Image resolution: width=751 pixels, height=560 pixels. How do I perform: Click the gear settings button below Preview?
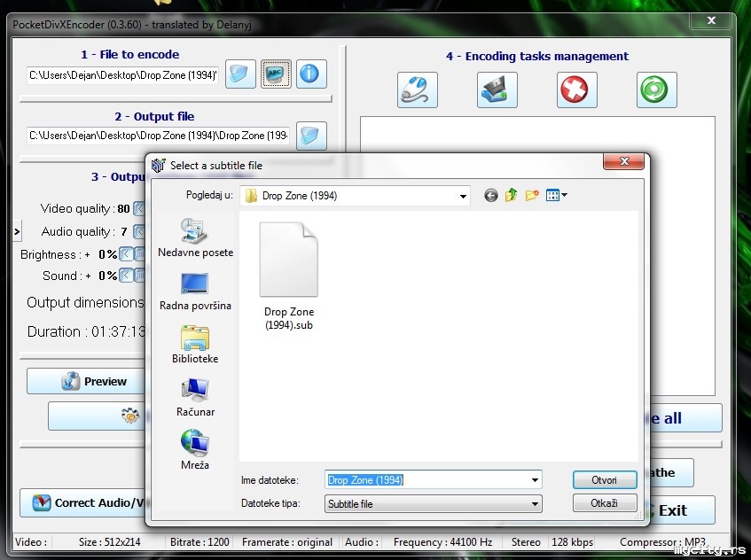(x=98, y=416)
